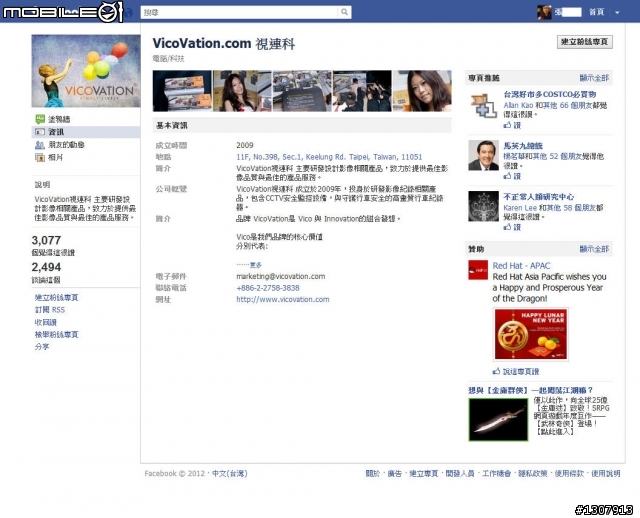Viewport: 640px width, 518px height.
Task: Click the 3,077 likes count
Action: click(x=46, y=240)
